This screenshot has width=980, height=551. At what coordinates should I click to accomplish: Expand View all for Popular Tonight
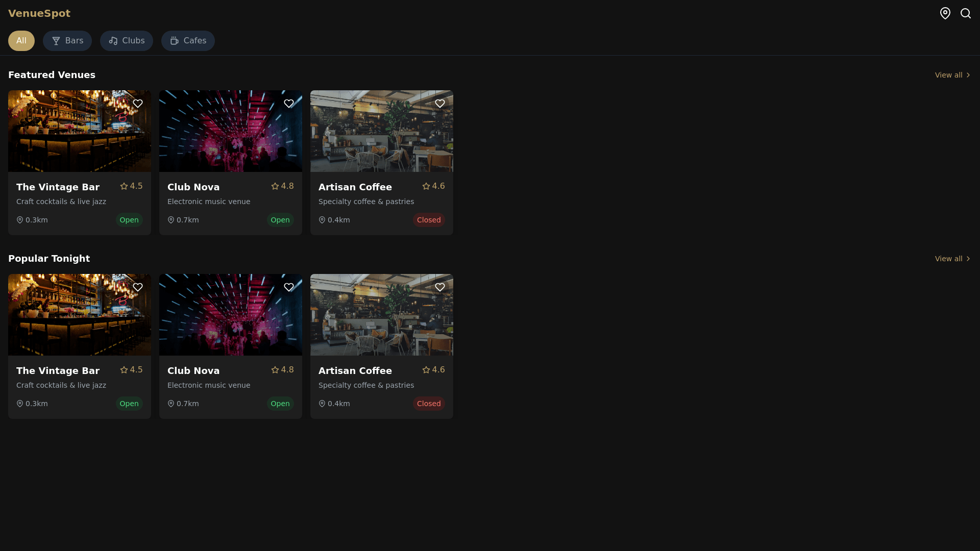pos(952,259)
